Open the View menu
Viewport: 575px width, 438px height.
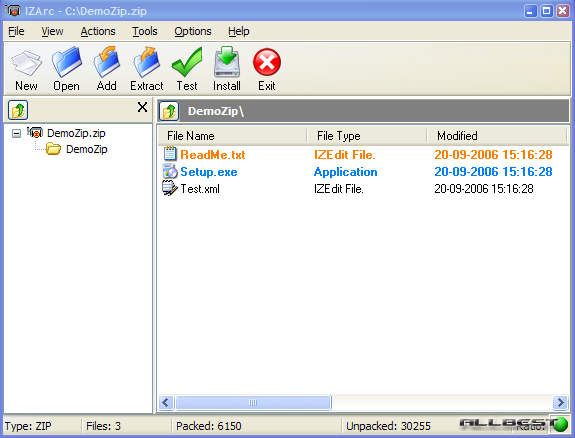click(x=52, y=32)
